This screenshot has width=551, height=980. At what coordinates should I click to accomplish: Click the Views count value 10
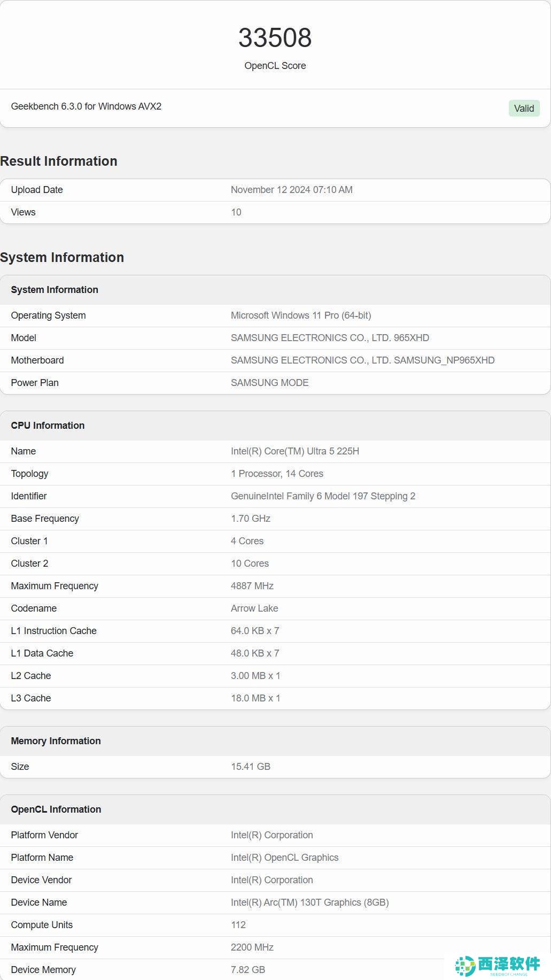click(x=236, y=212)
